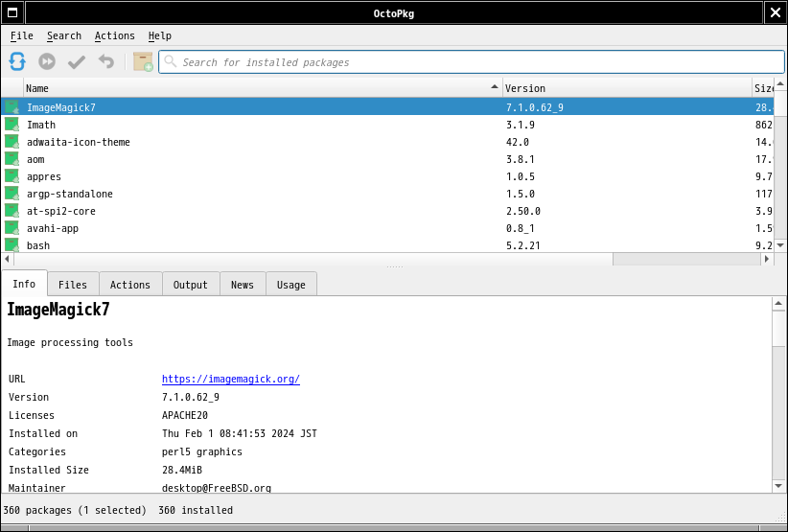Click the ImageMagick7 package name

pyautogui.click(x=60, y=107)
